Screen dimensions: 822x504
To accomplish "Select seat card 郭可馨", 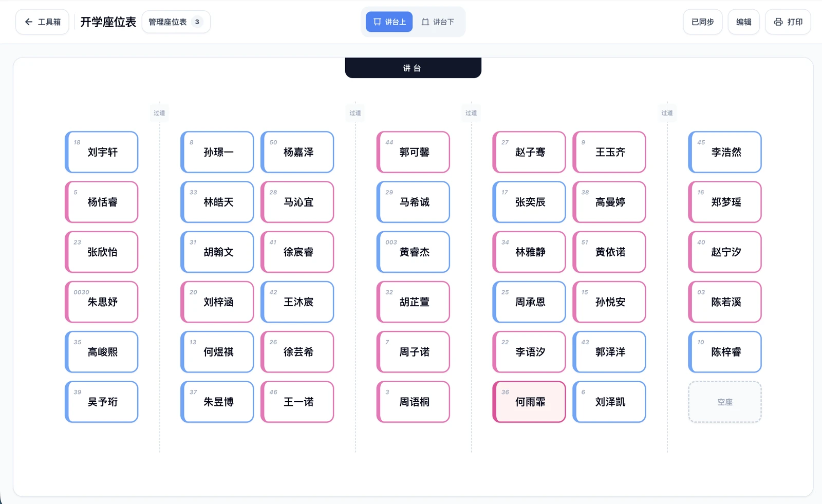I will (x=413, y=152).
